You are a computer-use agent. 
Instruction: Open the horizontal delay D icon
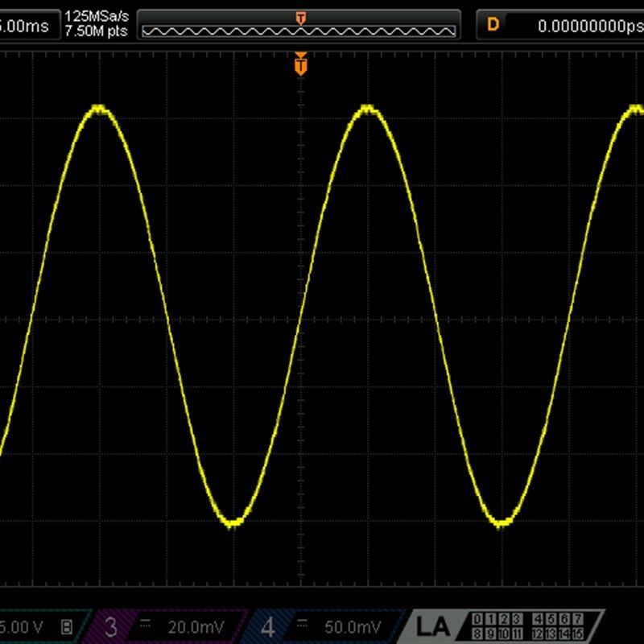(x=493, y=25)
